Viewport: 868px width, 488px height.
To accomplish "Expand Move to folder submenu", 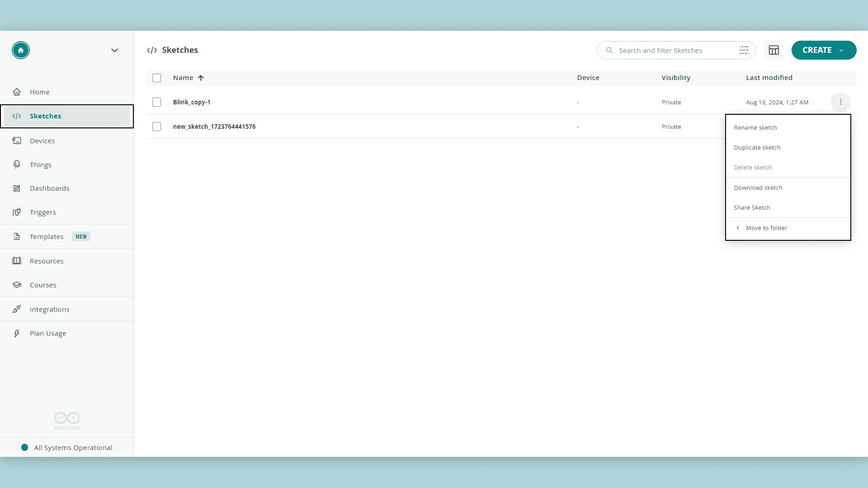I will click(766, 228).
